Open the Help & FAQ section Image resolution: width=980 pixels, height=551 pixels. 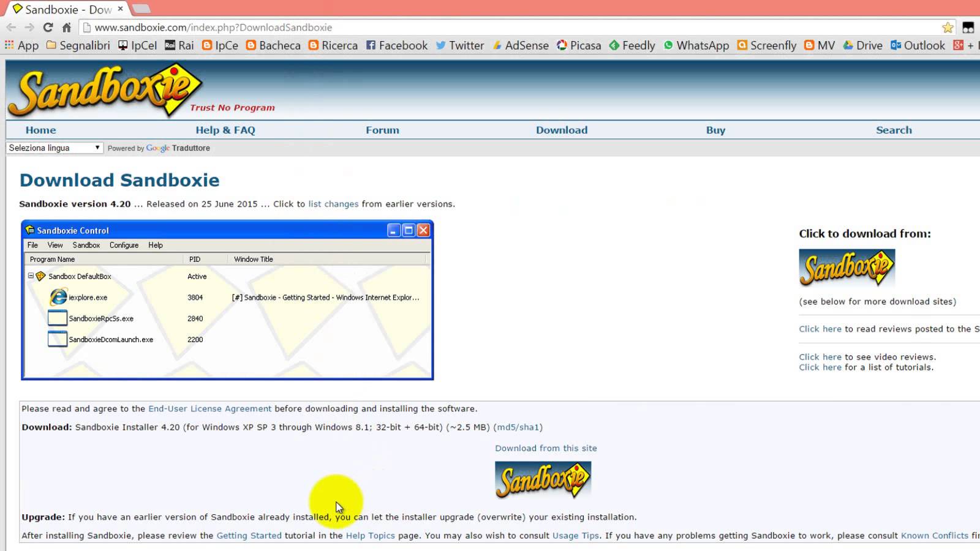pos(225,130)
